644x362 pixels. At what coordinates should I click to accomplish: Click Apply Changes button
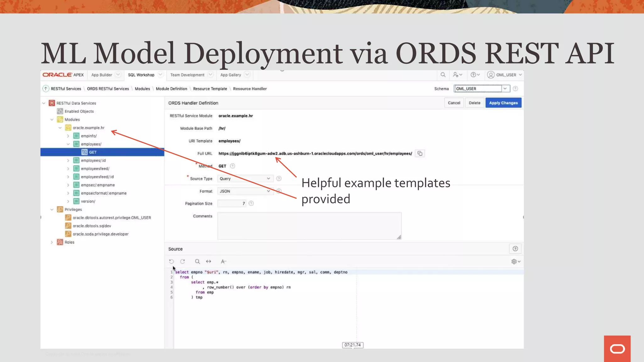click(x=503, y=103)
